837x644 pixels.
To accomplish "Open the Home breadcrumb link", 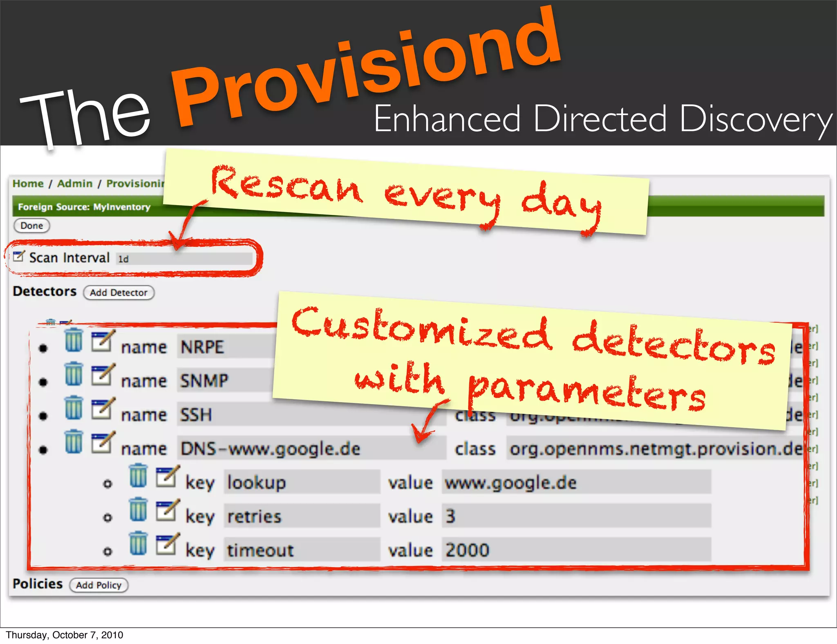I will [28, 183].
